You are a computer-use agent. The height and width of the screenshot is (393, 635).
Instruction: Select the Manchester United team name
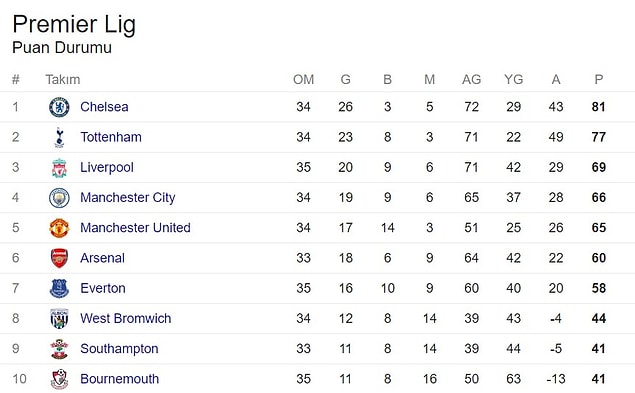[x=135, y=228]
